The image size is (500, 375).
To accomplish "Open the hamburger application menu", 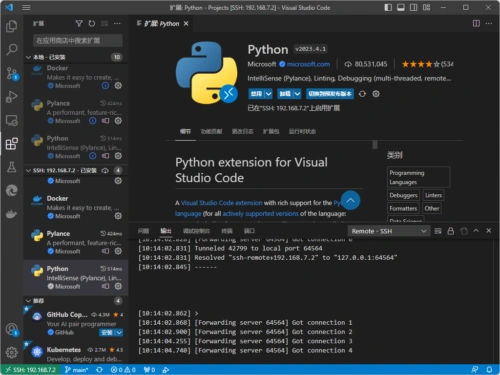I will 26,7.
